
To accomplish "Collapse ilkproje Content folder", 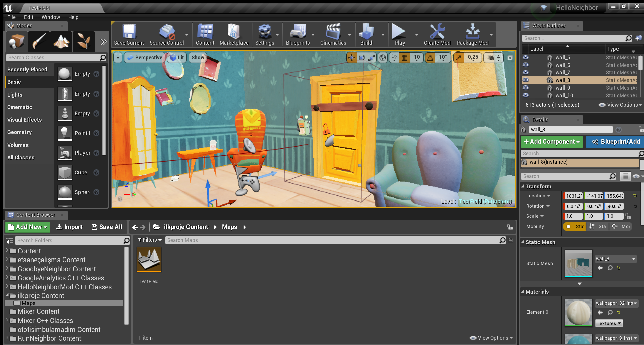I will (7, 295).
